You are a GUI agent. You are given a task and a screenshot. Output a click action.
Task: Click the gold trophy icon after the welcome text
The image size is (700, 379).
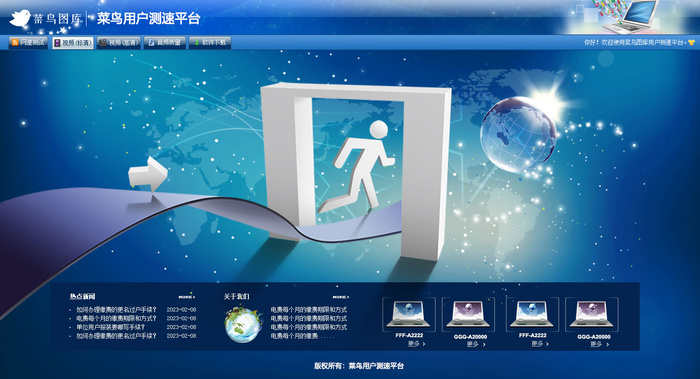pyautogui.click(x=691, y=42)
